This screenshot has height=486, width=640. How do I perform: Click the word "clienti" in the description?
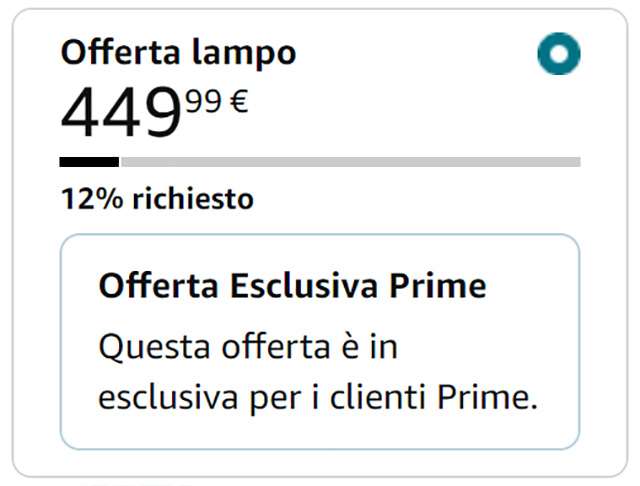pos(379,397)
